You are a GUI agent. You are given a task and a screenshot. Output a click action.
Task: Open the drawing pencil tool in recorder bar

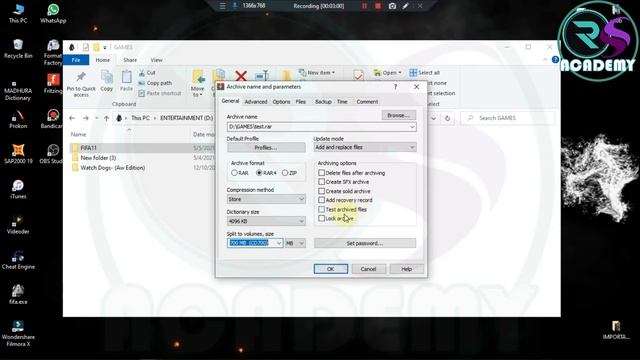(x=406, y=6)
